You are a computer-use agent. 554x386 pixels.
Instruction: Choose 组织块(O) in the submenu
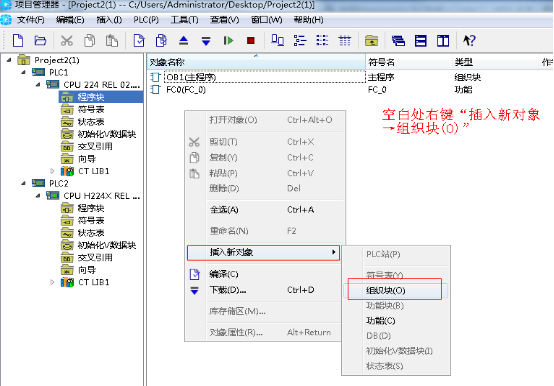pyautogui.click(x=395, y=290)
